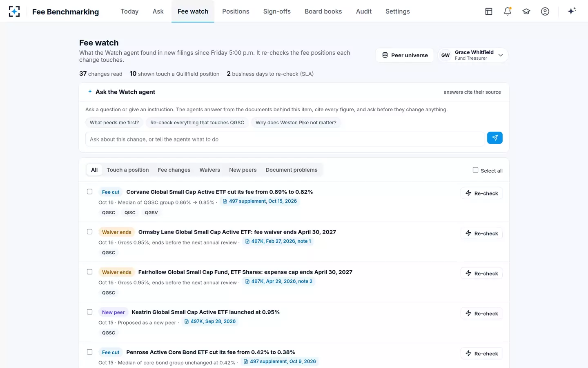
Task: Open the Peer universe button
Action: [x=405, y=55]
